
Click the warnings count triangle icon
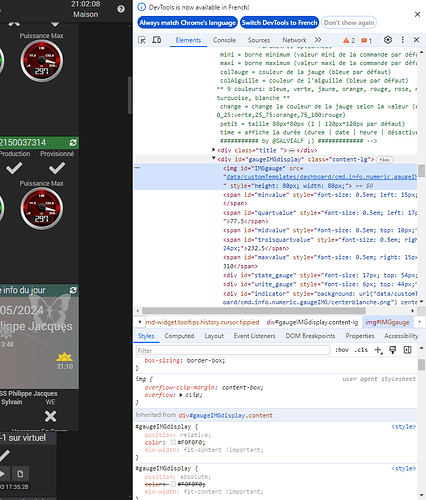346,40
